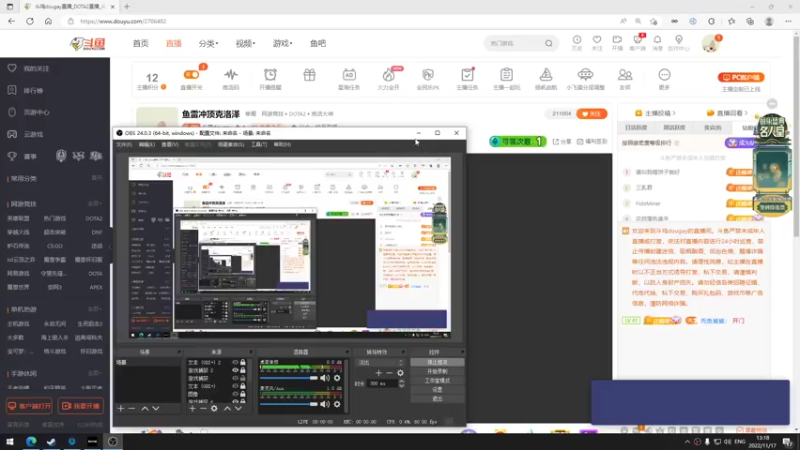The width and height of the screenshot is (800, 450).
Task: Open the 火力全开 flame icon
Action: [x=388, y=74]
